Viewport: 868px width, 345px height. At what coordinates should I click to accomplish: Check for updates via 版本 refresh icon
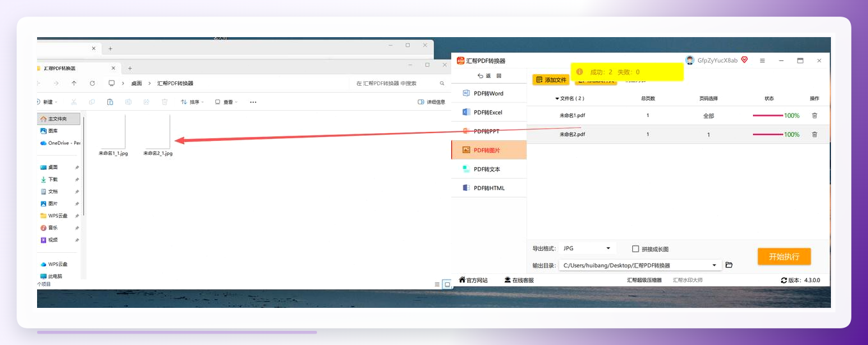click(784, 280)
